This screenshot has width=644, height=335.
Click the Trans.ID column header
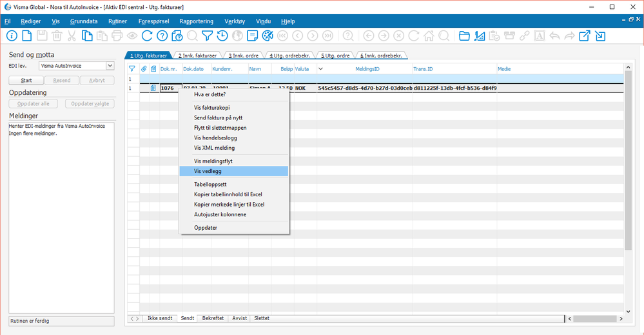pyautogui.click(x=423, y=69)
